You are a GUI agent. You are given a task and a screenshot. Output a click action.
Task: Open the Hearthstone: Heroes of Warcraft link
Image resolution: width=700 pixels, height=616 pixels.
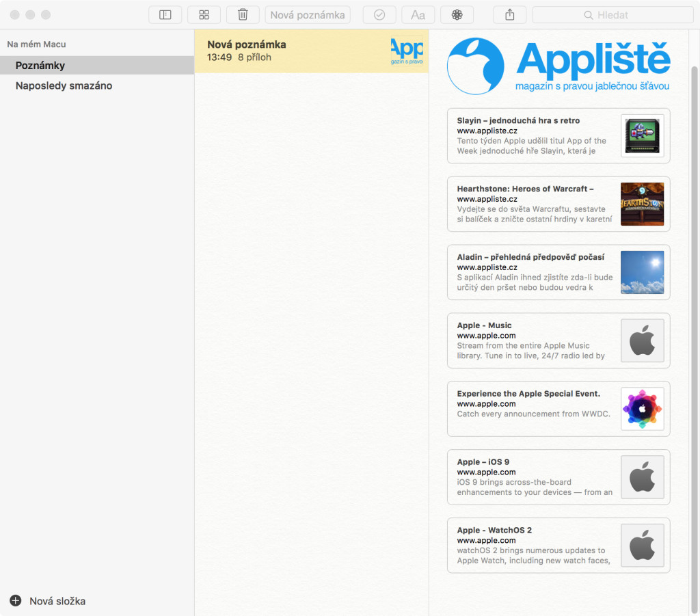click(x=525, y=189)
